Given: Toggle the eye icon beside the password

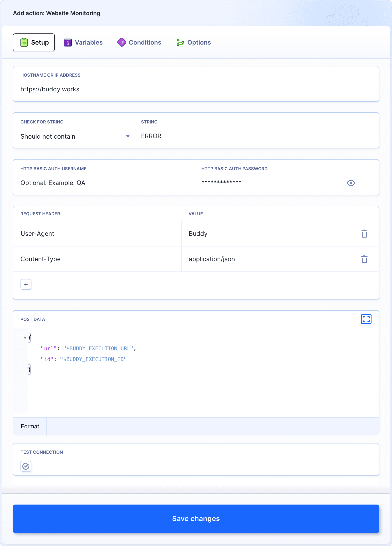Looking at the screenshot, I should tap(351, 183).
